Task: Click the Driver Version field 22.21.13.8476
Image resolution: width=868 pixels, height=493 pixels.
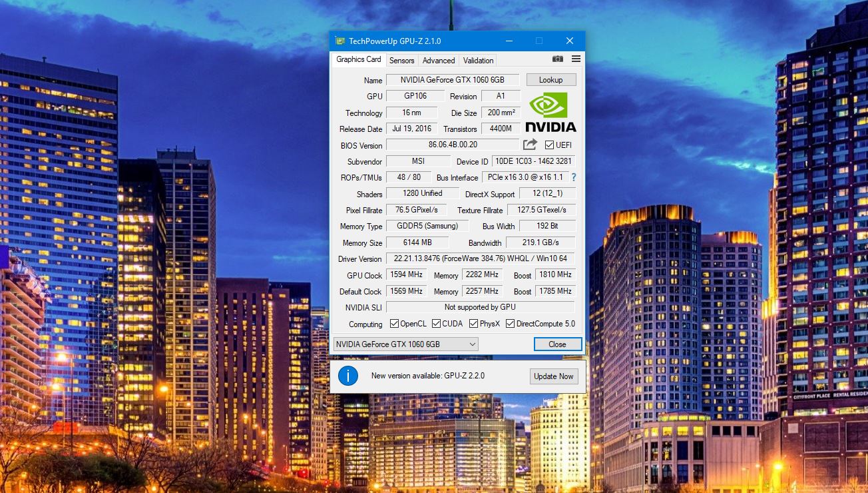Action: pyautogui.click(x=481, y=258)
